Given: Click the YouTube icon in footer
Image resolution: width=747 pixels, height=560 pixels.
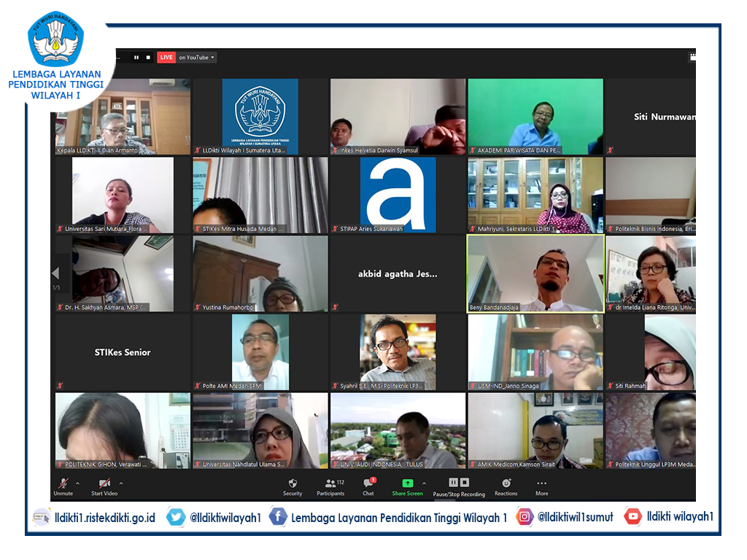Looking at the screenshot, I should [x=632, y=517].
